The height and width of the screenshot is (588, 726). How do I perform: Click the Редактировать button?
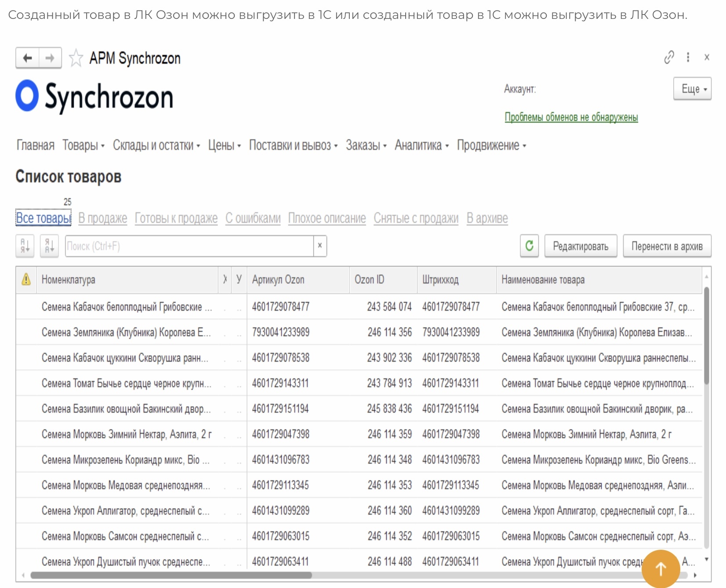click(581, 246)
